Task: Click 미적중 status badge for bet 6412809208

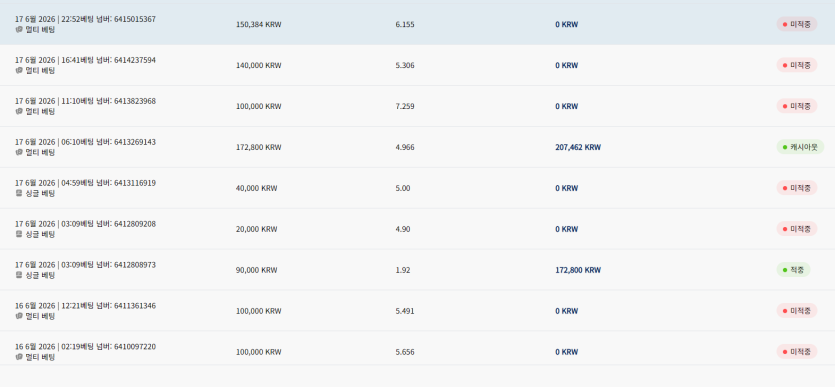Action: (x=797, y=229)
